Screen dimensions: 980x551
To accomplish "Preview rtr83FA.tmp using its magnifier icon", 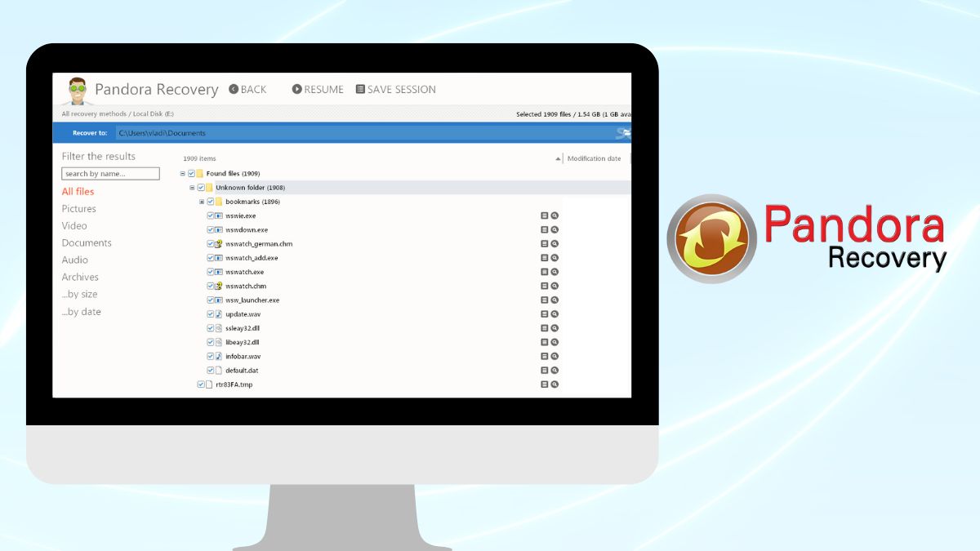I will point(555,384).
